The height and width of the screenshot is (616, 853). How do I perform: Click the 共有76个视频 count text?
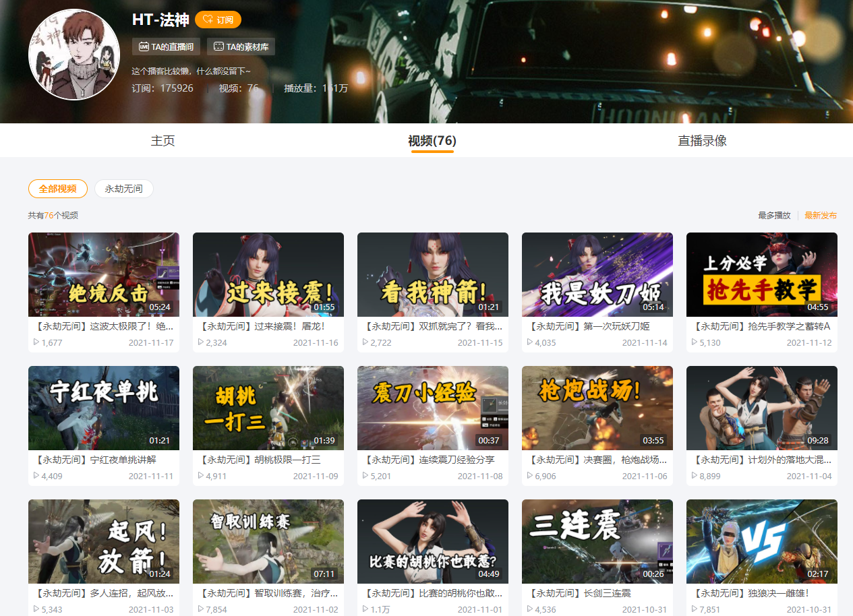[53, 216]
